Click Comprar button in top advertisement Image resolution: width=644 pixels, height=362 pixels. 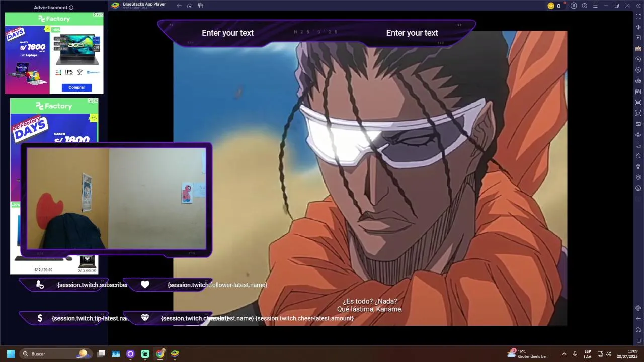tap(76, 87)
